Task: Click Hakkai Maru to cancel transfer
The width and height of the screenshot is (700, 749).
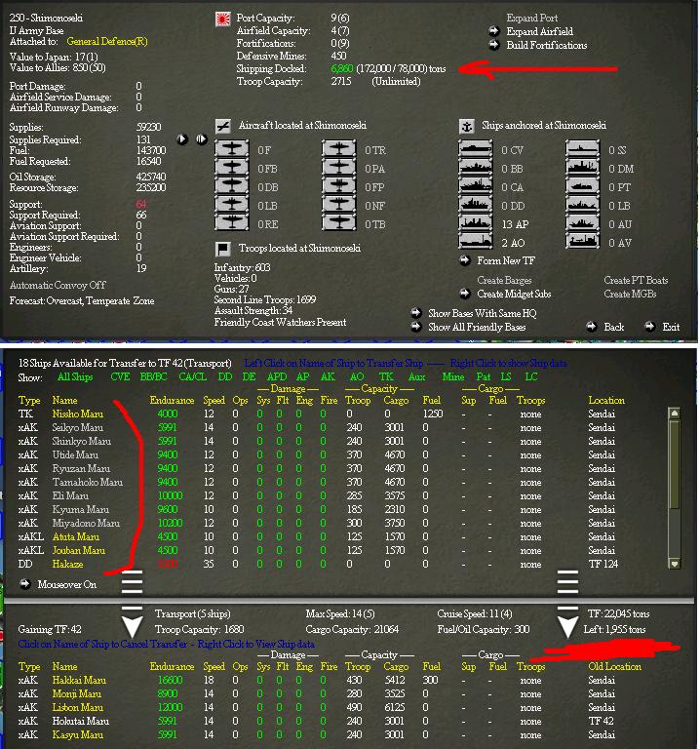Action: point(79,680)
